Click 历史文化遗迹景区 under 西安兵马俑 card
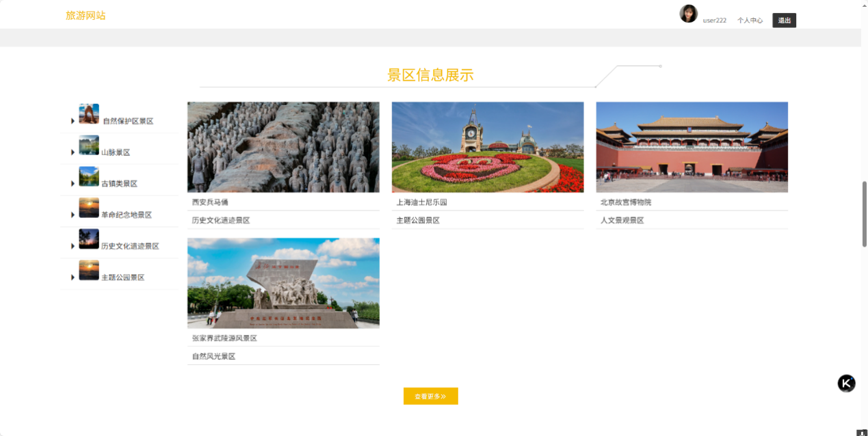Viewport: 868px width, 436px height. tap(221, 221)
